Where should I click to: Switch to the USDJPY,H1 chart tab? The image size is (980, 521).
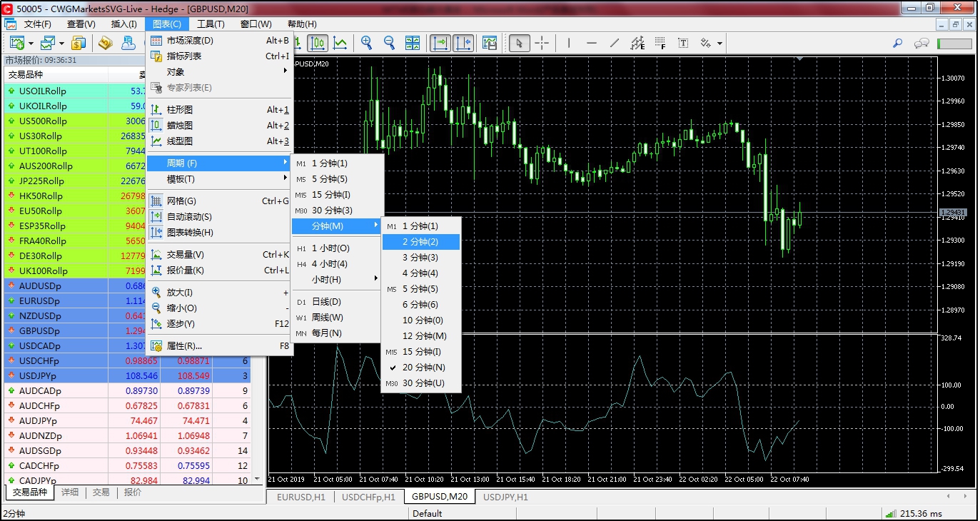[x=505, y=497]
